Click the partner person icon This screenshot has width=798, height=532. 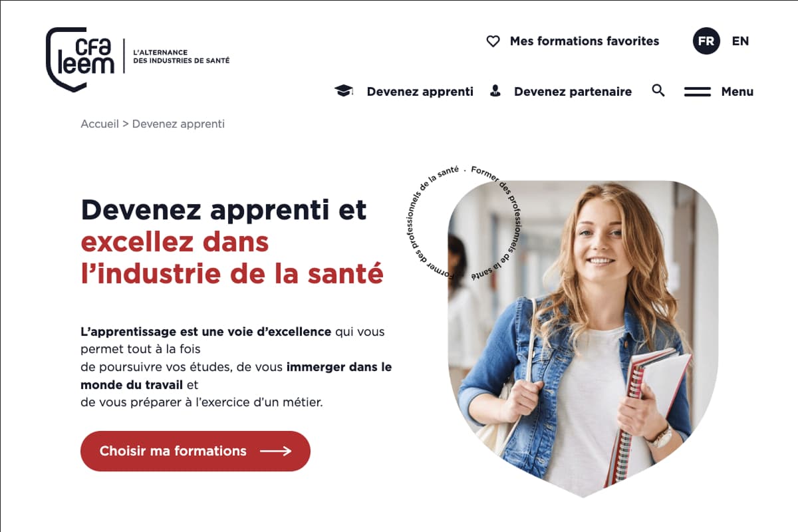coord(495,91)
